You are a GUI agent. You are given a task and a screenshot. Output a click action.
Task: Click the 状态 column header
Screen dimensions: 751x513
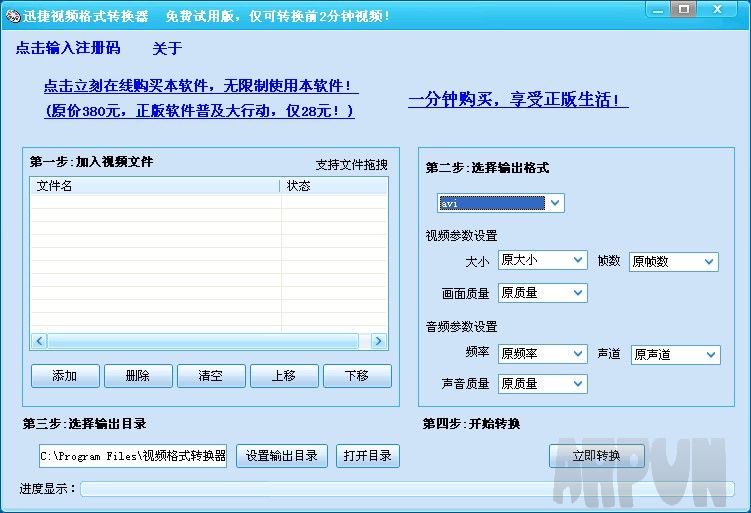pos(334,186)
